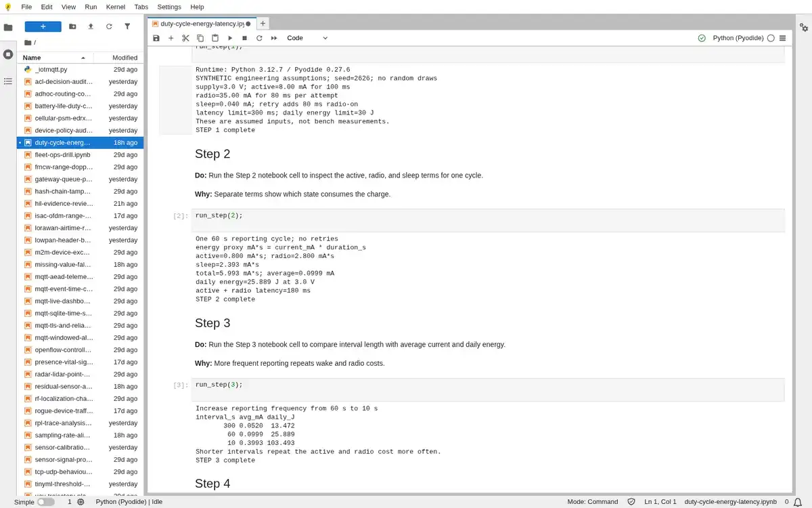The height and width of the screenshot is (508, 812).
Task: Click the Python (Pyodide) | Idle status
Action: tap(129, 502)
